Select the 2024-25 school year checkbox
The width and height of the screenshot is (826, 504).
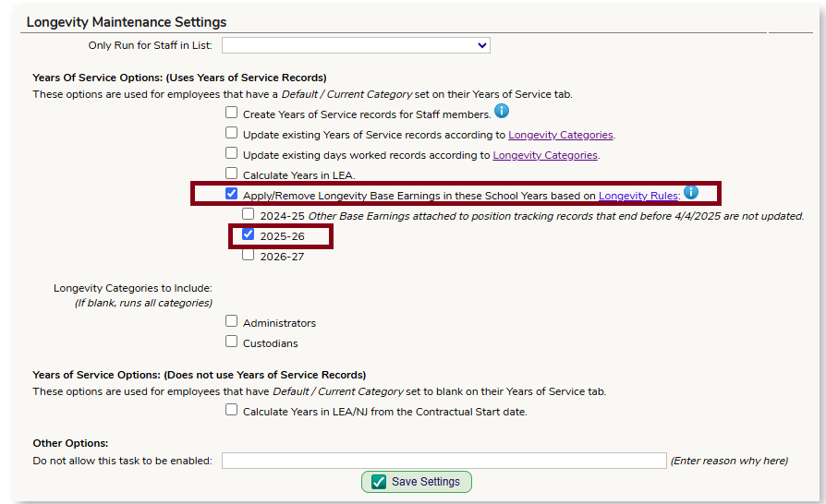tap(249, 214)
